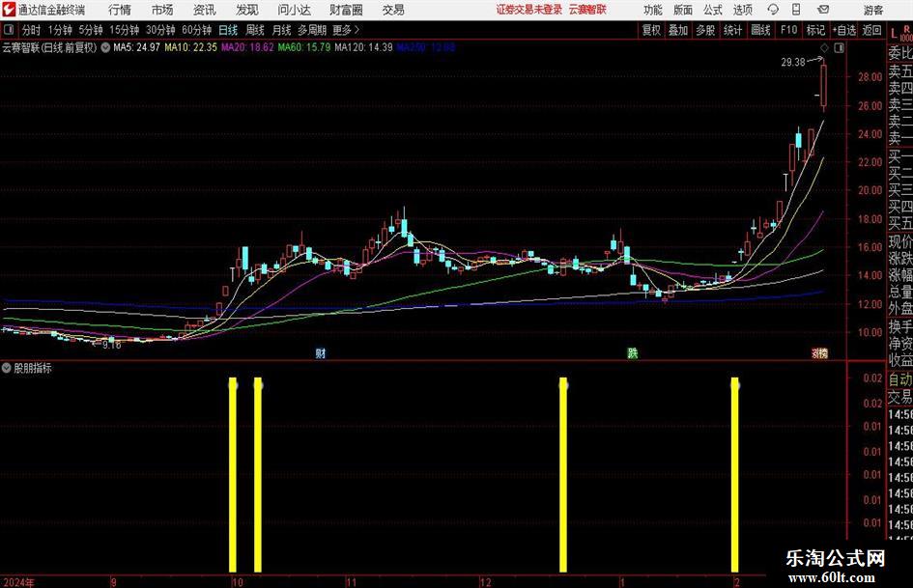Screen dimensions: 913x588
Task: Open the 版面 menu
Action: point(682,10)
